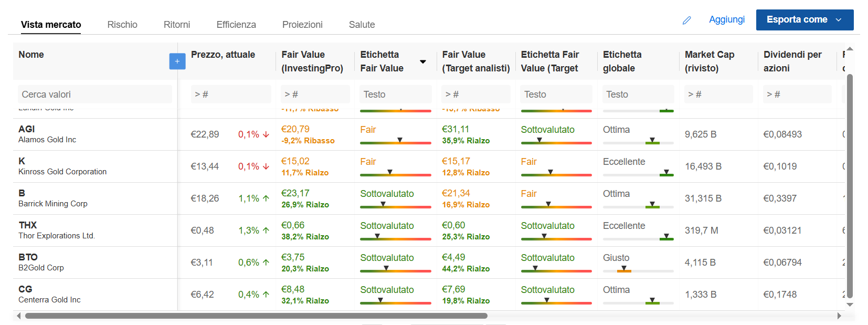The height and width of the screenshot is (325, 868).
Task: Click B2Gold Giusto global rating bar
Action: pyautogui.click(x=638, y=271)
